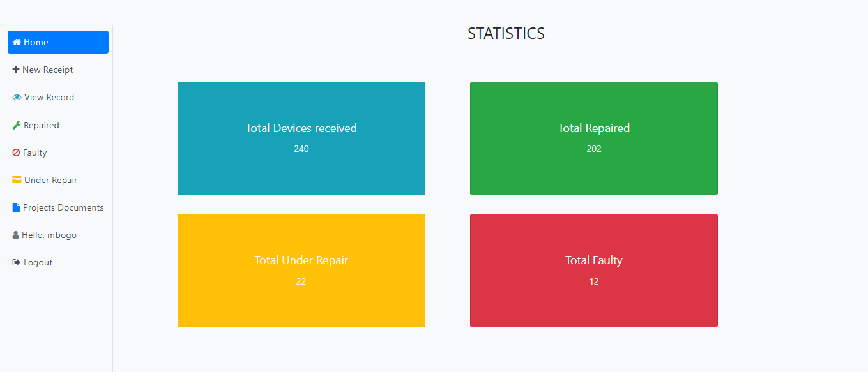Screen dimensions: 868x372
Task: Click the red Total Faulty card
Action: 593,271
